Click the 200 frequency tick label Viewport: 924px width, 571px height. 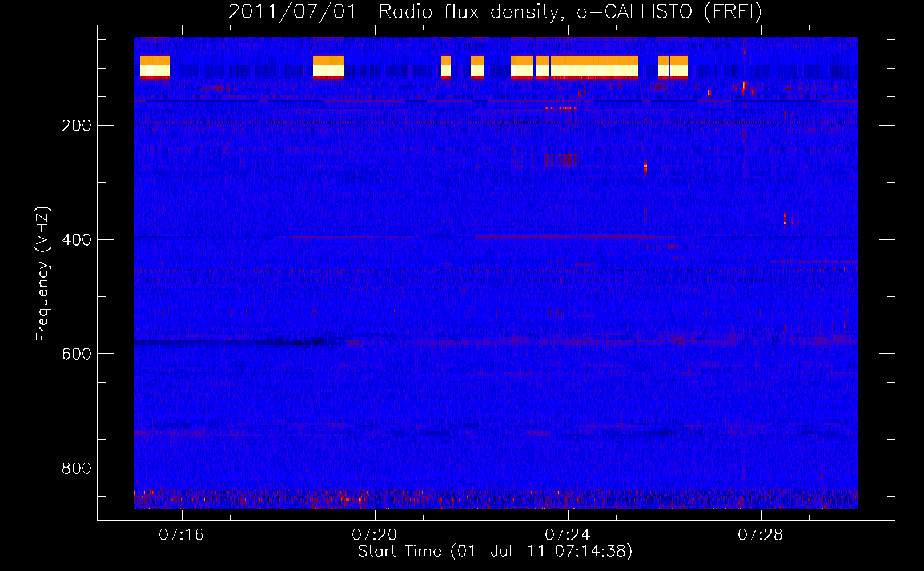77,126
